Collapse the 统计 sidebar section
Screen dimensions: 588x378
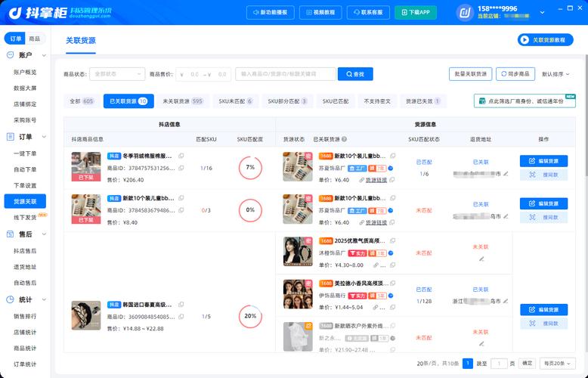pyautogui.click(x=44, y=299)
